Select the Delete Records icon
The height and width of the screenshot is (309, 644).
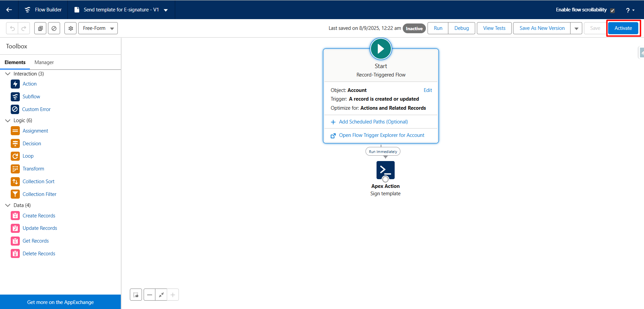click(15, 254)
